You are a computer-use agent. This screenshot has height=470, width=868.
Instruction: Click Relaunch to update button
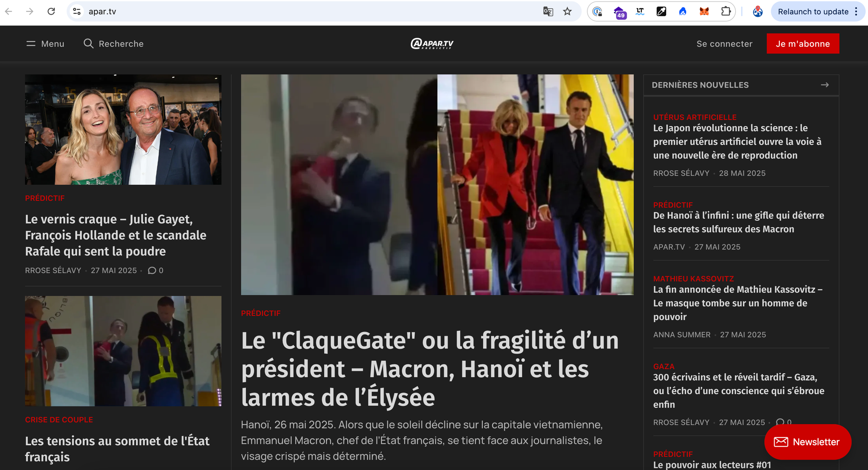tap(812, 12)
